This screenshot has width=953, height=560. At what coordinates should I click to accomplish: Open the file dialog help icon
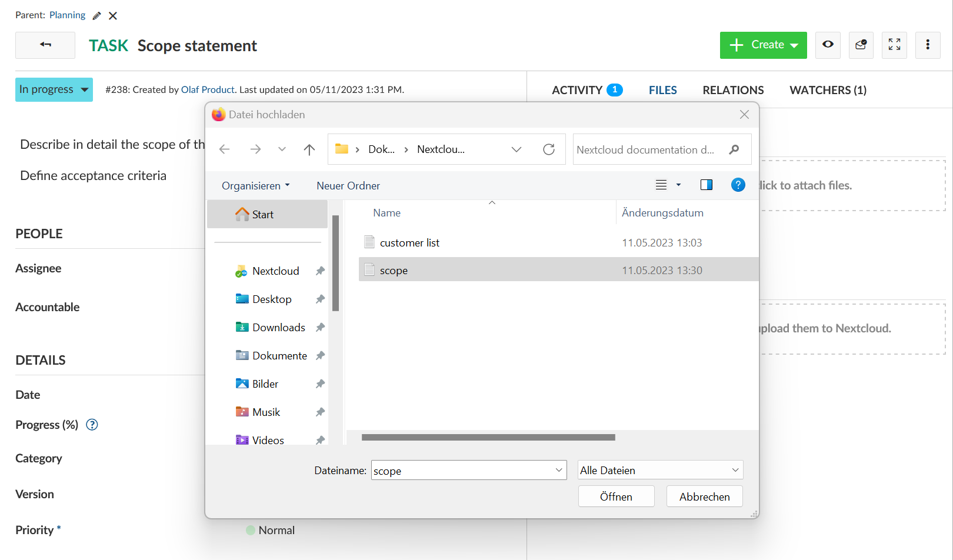point(738,185)
